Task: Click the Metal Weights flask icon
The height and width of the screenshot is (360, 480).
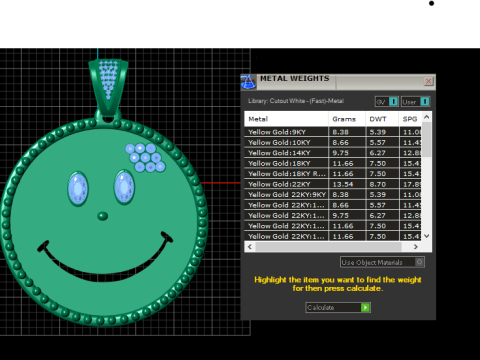Action: (x=248, y=82)
